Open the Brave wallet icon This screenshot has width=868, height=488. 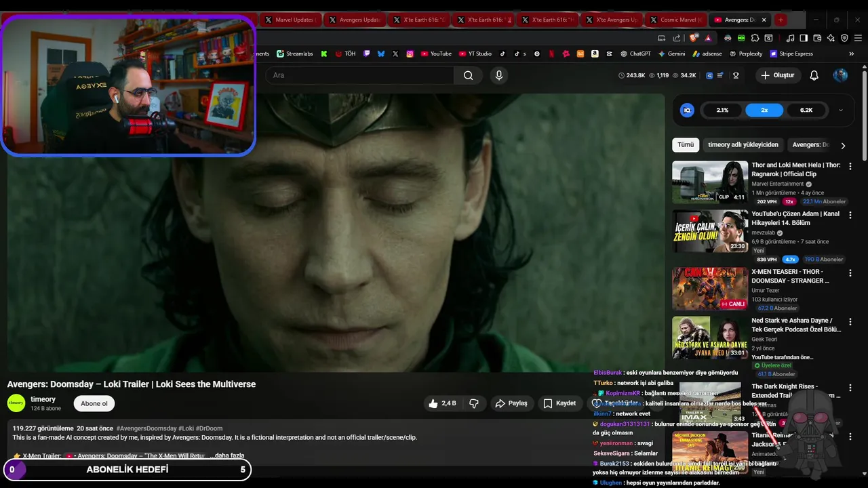(x=817, y=38)
